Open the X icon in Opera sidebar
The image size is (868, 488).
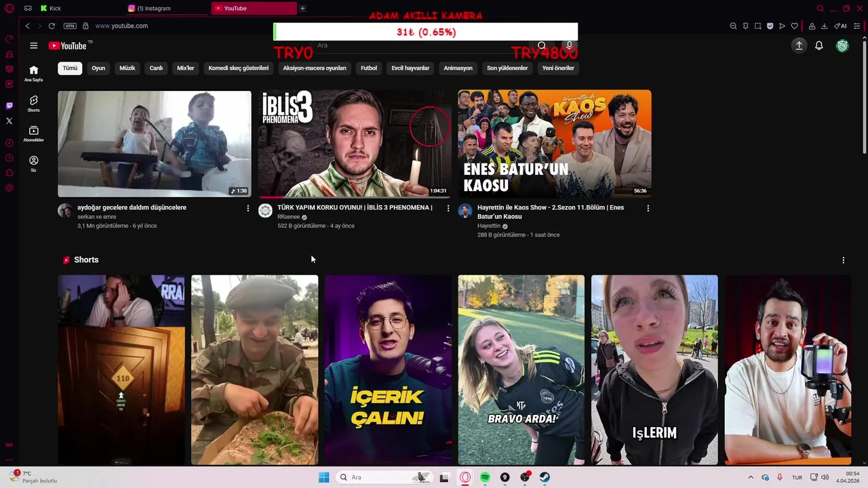click(x=9, y=121)
